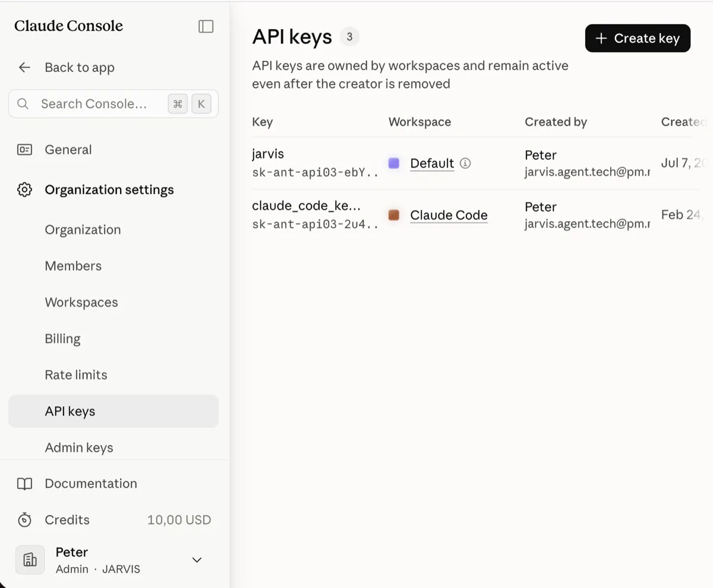Click Peter creator in the jarvis row
This screenshot has height=588, width=713.
coord(541,155)
